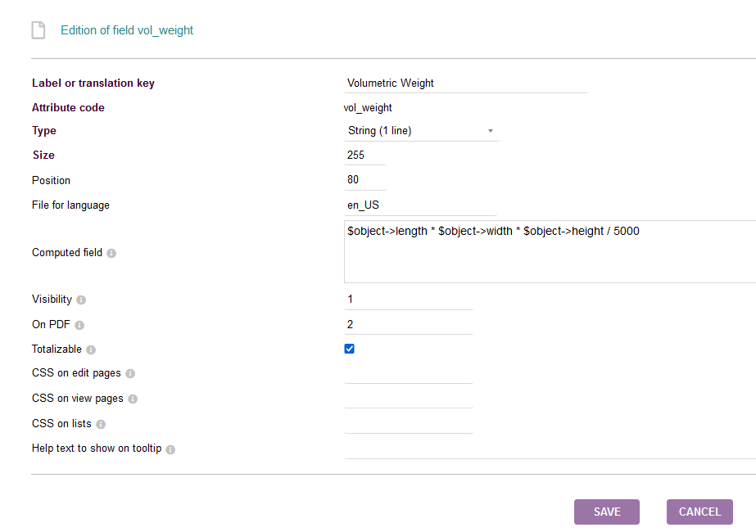This screenshot has height=532, width=756.
Task: Click the On PDF info icon
Action: pyautogui.click(x=79, y=325)
